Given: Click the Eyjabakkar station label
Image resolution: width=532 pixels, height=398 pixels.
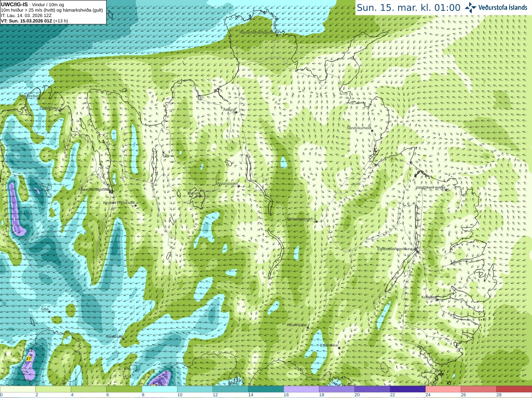Looking at the screenshot, I should coord(330,345).
